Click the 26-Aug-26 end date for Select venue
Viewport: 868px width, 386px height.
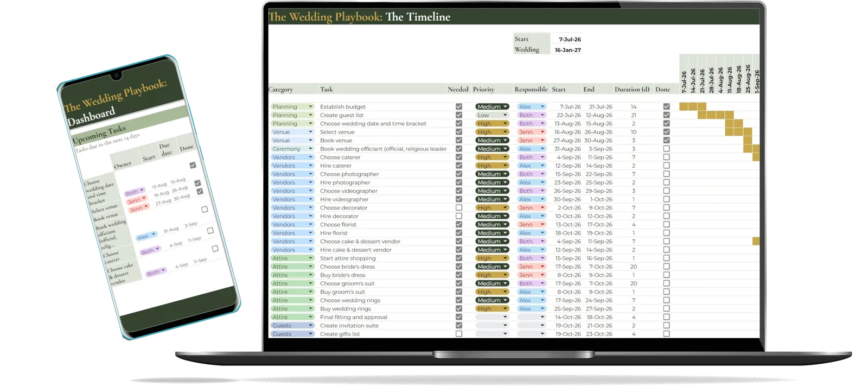tap(598, 132)
